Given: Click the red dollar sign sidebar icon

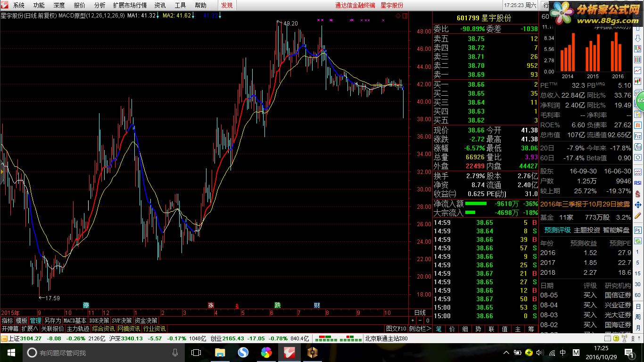Looking at the screenshot, I should [x=638, y=194].
